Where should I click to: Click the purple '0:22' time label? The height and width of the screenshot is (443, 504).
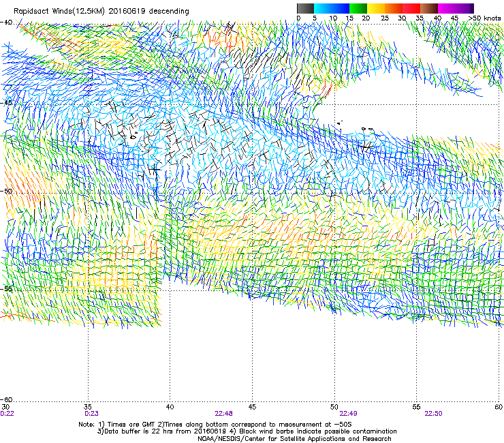7,414
